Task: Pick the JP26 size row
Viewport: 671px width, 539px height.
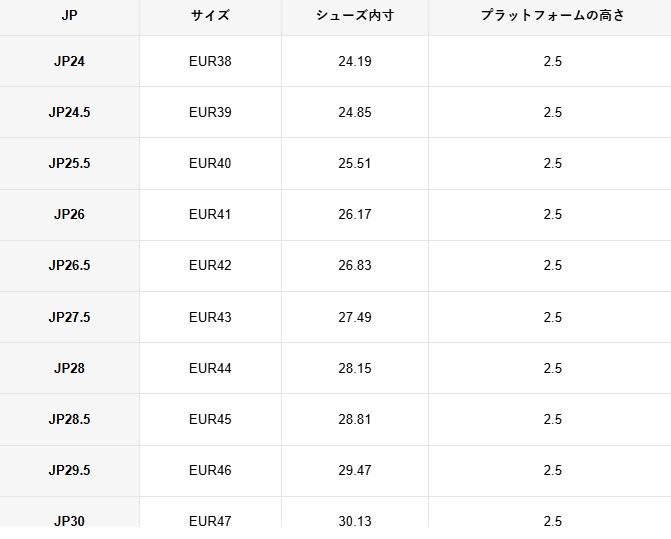Action: [x=69, y=214]
